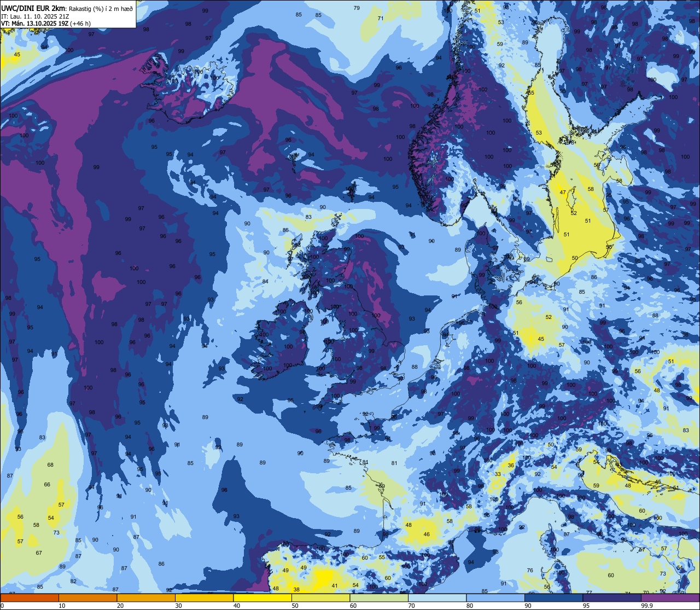The height and width of the screenshot is (610, 700).
Task: Click the 'IT: Lau. 11. 10. 2025 21Z' line
Action: 34,16
